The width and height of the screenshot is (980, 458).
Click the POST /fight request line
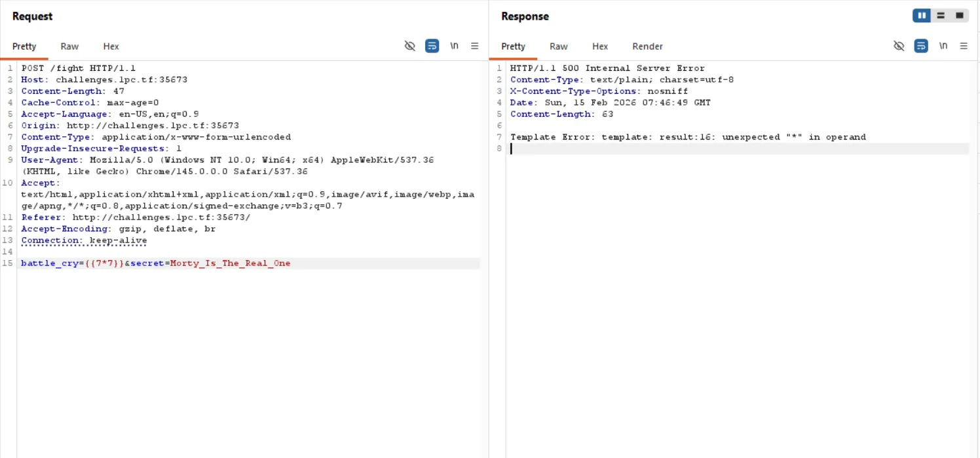point(79,68)
